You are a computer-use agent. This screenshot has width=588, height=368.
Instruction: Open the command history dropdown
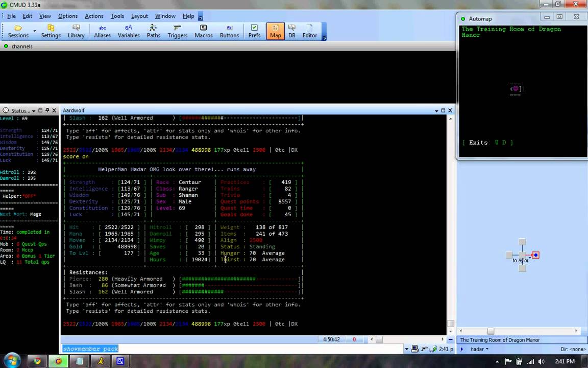coord(406,349)
